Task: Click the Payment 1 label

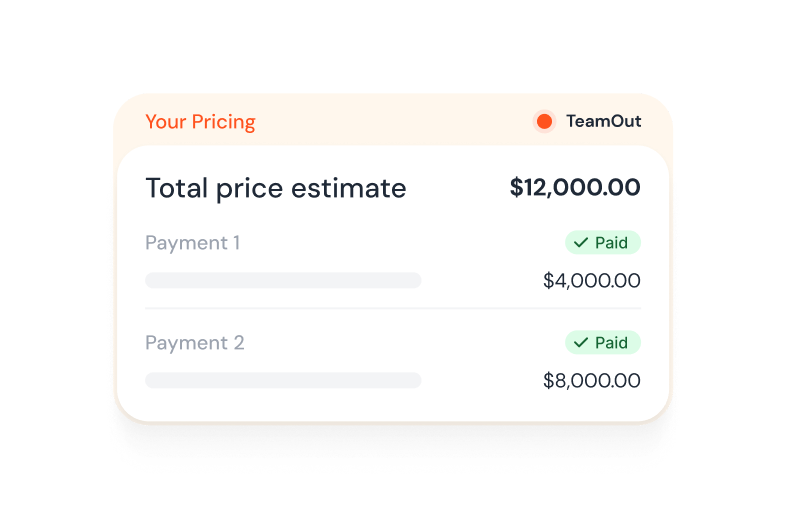Action: pyautogui.click(x=192, y=243)
